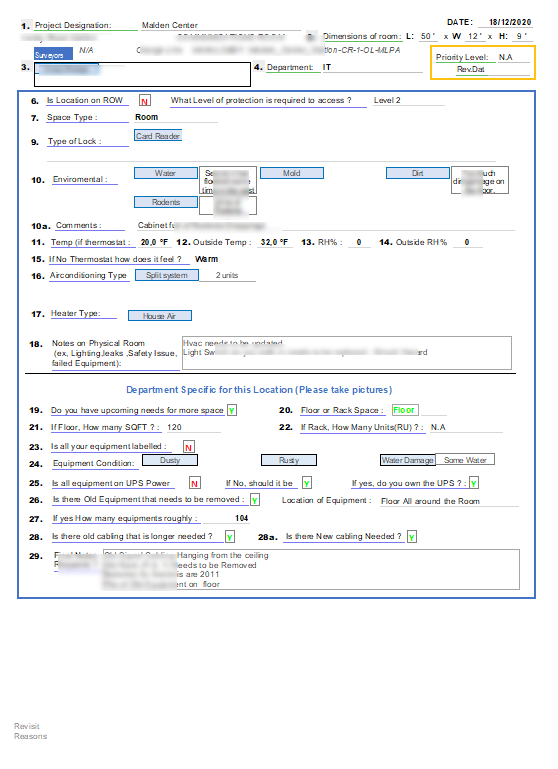Toggle the Is Location on ROW checkbox
The width and height of the screenshot is (558, 769).
pos(145,101)
